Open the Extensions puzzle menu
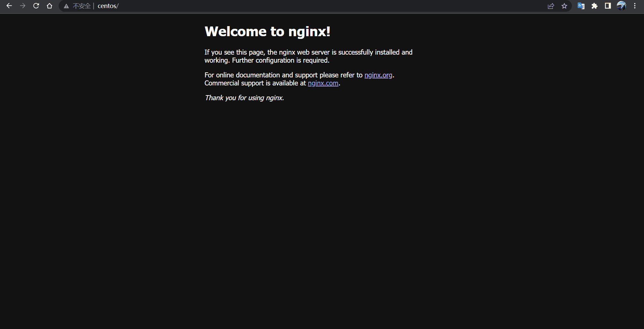 594,6
